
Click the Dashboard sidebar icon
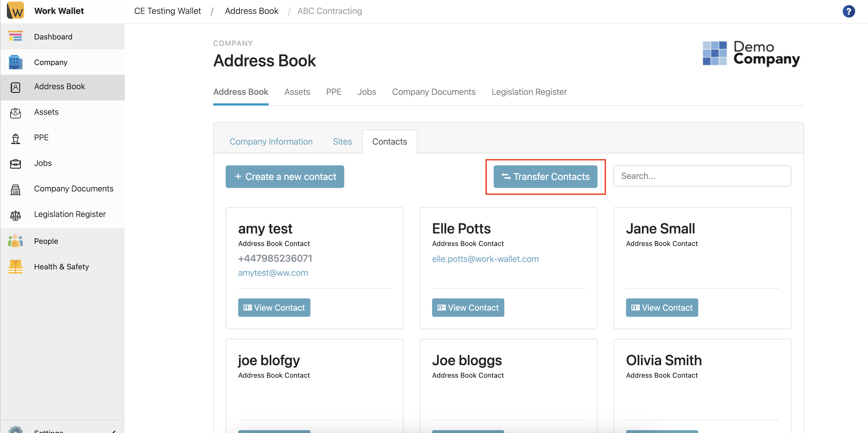[15, 36]
